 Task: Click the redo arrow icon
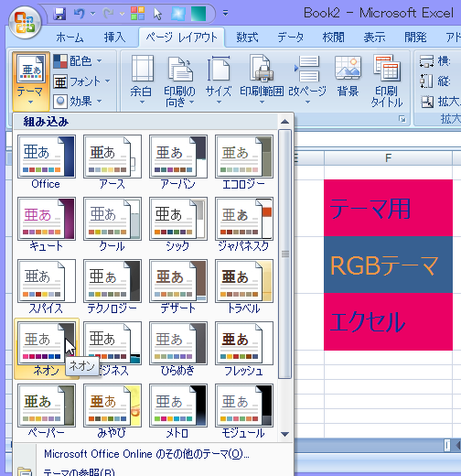pos(108,14)
